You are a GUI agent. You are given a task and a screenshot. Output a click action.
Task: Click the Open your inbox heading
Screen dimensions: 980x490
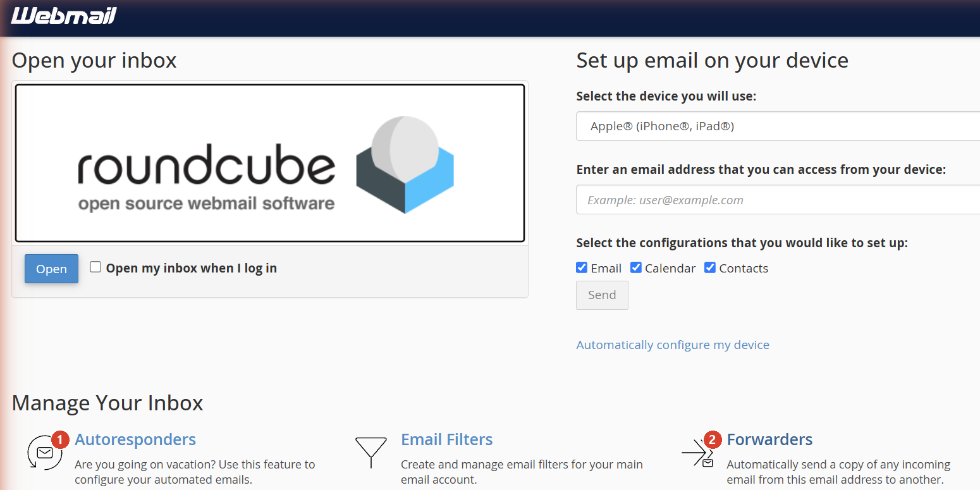pyautogui.click(x=94, y=61)
